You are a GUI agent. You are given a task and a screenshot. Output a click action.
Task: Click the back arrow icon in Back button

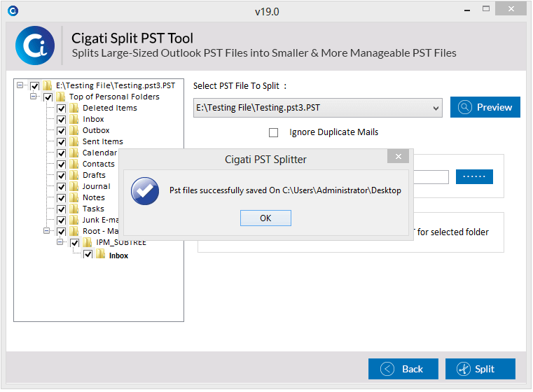(387, 369)
